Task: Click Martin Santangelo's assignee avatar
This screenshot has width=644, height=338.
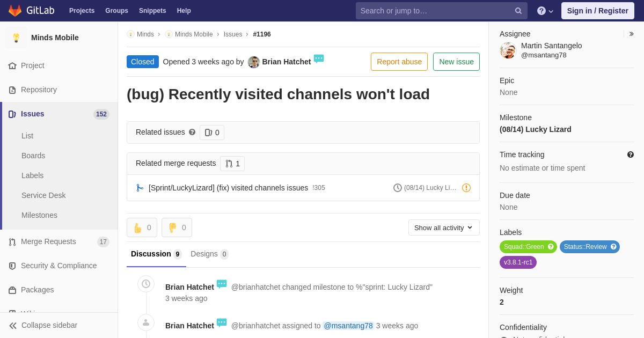Action: pyautogui.click(x=508, y=50)
